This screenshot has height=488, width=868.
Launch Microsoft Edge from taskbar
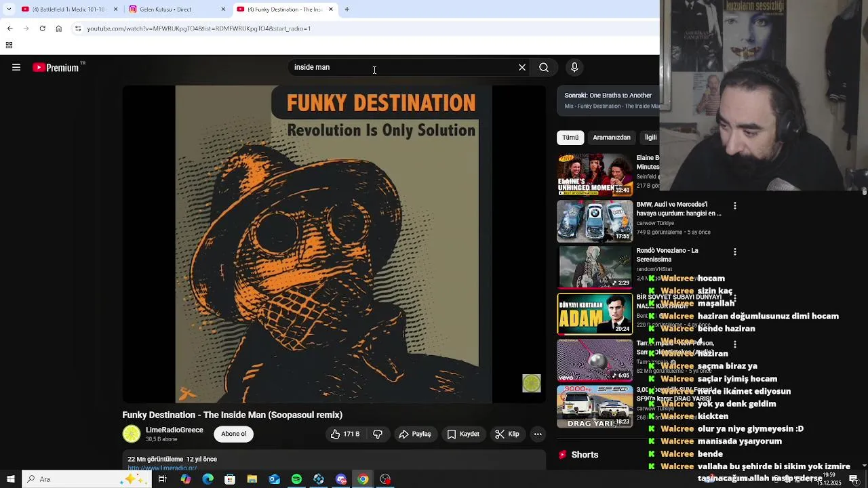coord(208,479)
